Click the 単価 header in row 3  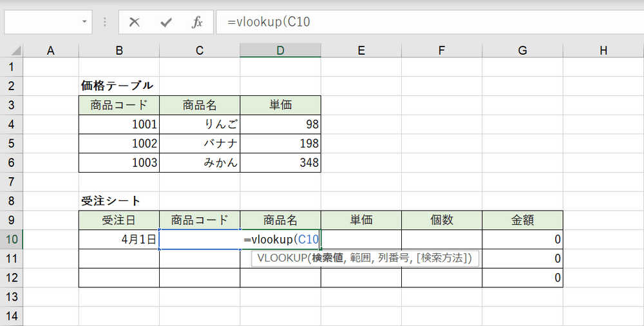pyautogui.click(x=281, y=105)
